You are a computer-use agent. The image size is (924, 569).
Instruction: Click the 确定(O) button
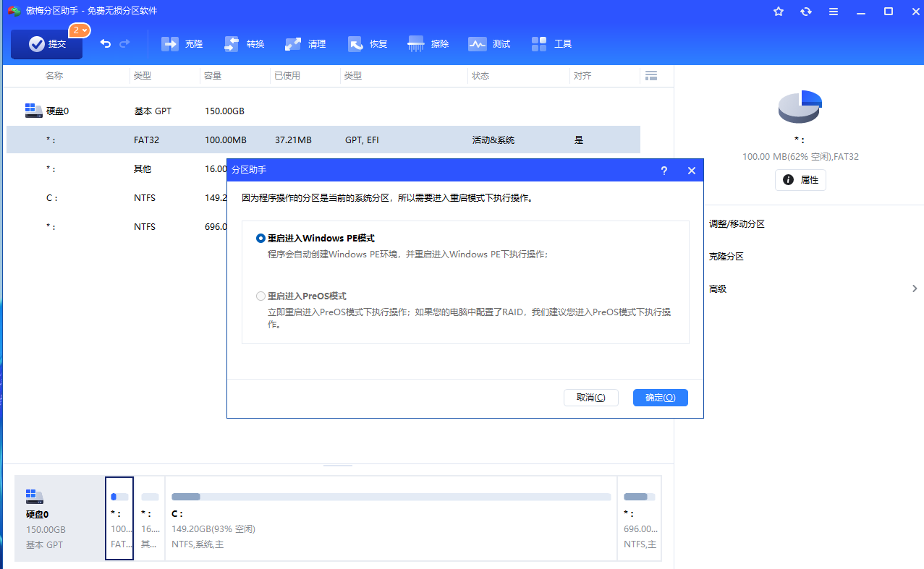coord(660,398)
